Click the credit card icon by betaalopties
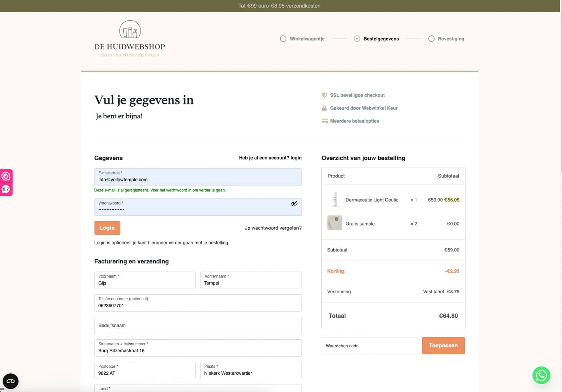This screenshot has width=562, height=392. pyautogui.click(x=325, y=121)
